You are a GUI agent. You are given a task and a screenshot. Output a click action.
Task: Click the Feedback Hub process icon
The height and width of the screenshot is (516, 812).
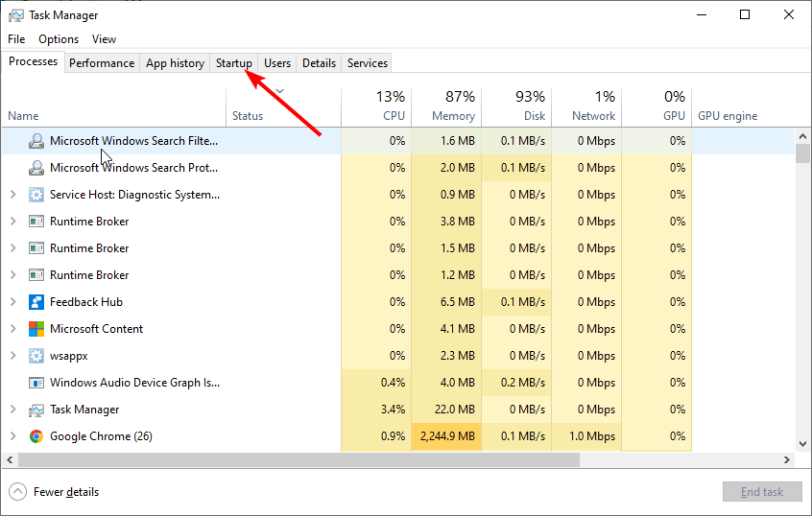pyautogui.click(x=36, y=302)
